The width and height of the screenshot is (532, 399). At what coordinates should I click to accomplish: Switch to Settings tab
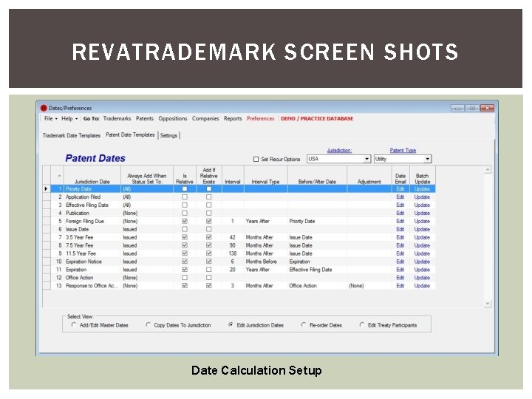pos(168,135)
